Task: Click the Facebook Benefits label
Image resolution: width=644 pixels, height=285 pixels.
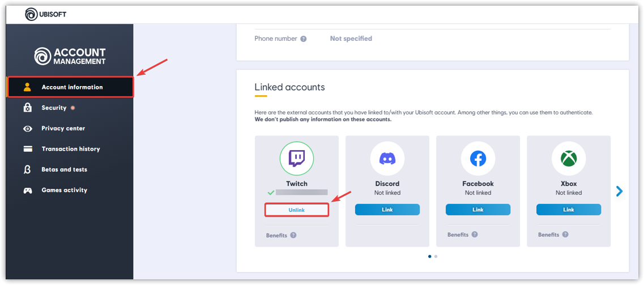Action: click(458, 235)
